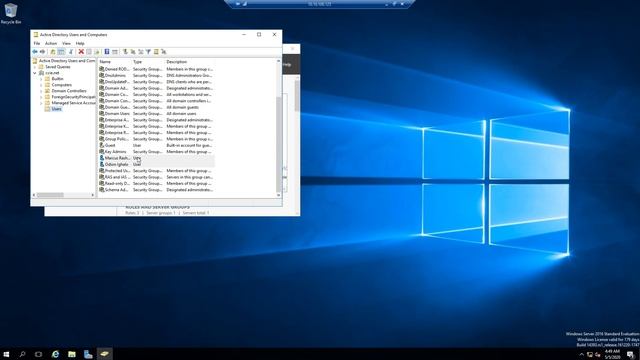The width and height of the screenshot is (640, 360).
Task: Open the notifications Action Center icon
Action: click(x=631, y=354)
